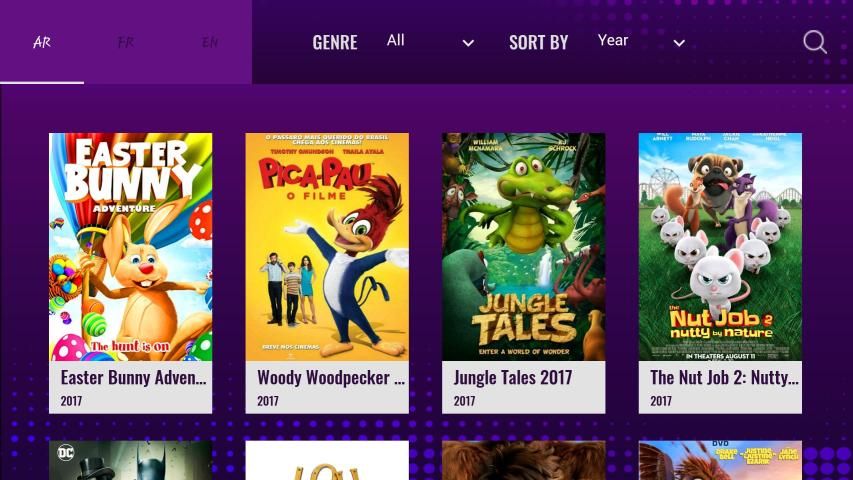Screen dimensions: 853x480
Task: Switch to the FR language tab
Action: click(x=126, y=42)
